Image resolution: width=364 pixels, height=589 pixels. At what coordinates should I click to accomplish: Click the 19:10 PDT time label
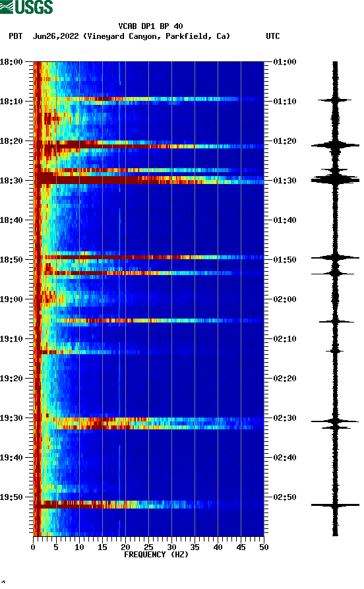[x=11, y=339]
